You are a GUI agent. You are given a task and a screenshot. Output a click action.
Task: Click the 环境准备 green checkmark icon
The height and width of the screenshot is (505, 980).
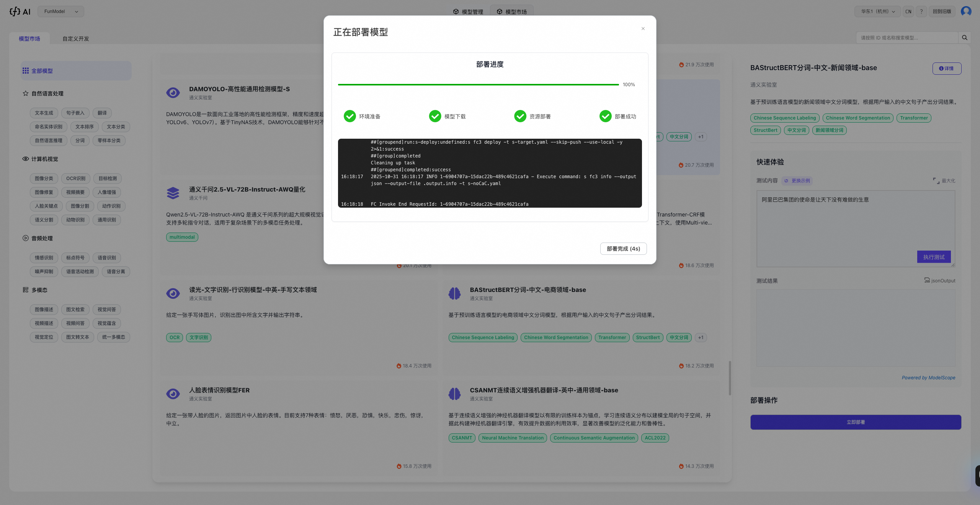pyautogui.click(x=350, y=116)
